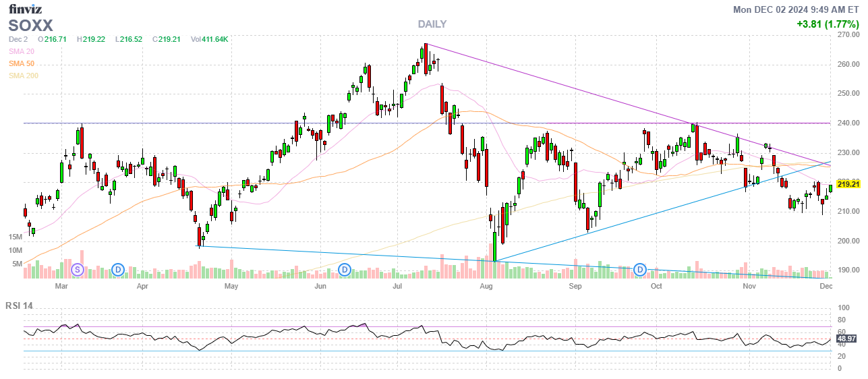This screenshot has width=868, height=379.
Task: Expand the RSI 14 indicator label
Action: click(19, 305)
